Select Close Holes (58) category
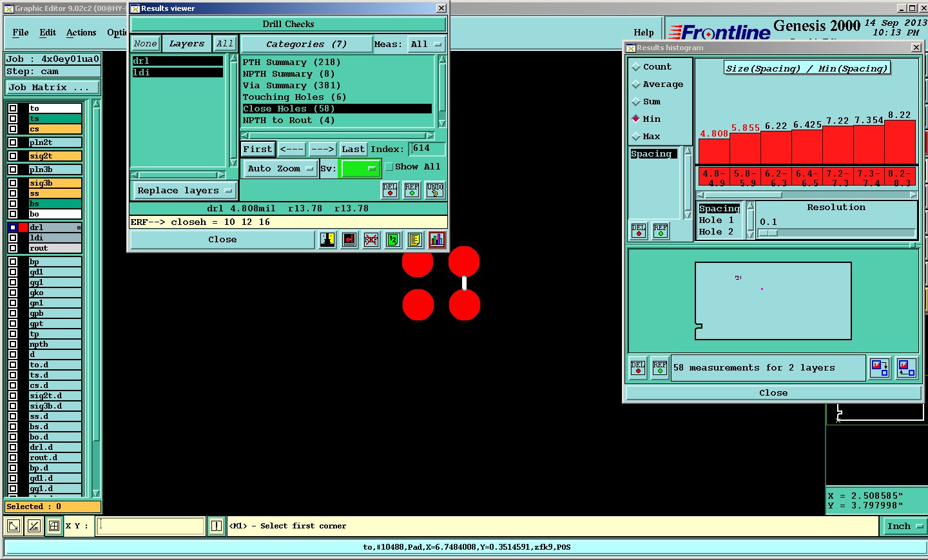 pos(337,109)
